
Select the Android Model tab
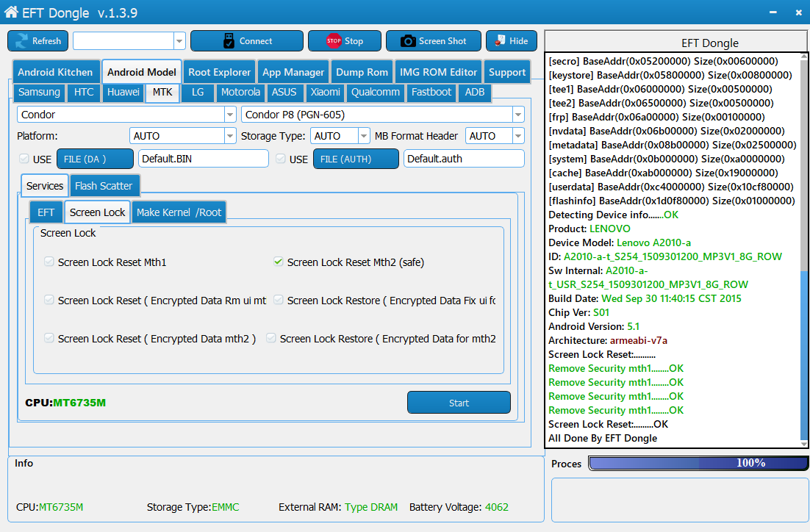pyautogui.click(x=142, y=72)
